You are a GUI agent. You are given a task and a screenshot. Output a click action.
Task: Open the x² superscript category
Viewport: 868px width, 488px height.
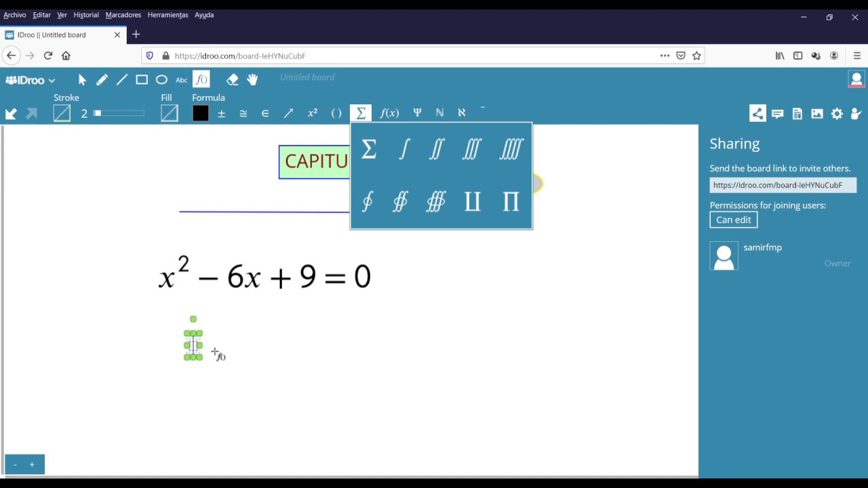click(313, 113)
